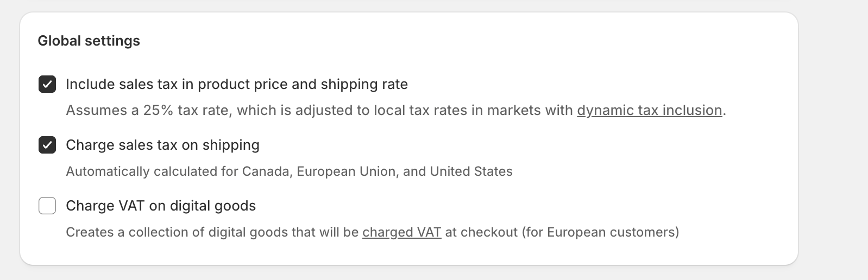The width and height of the screenshot is (868, 280).
Task: Click the "Charge VAT on digital goods" label text
Action: [x=160, y=206]
